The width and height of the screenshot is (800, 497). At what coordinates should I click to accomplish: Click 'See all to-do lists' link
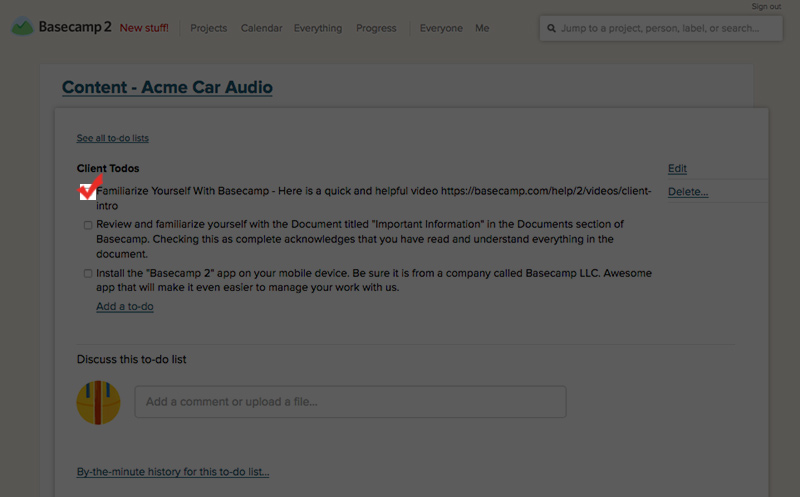click(x=113, y=138)
